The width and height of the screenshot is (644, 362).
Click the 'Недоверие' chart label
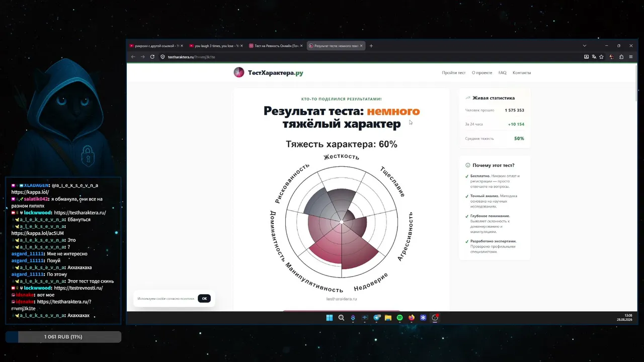tap(371, 282)
